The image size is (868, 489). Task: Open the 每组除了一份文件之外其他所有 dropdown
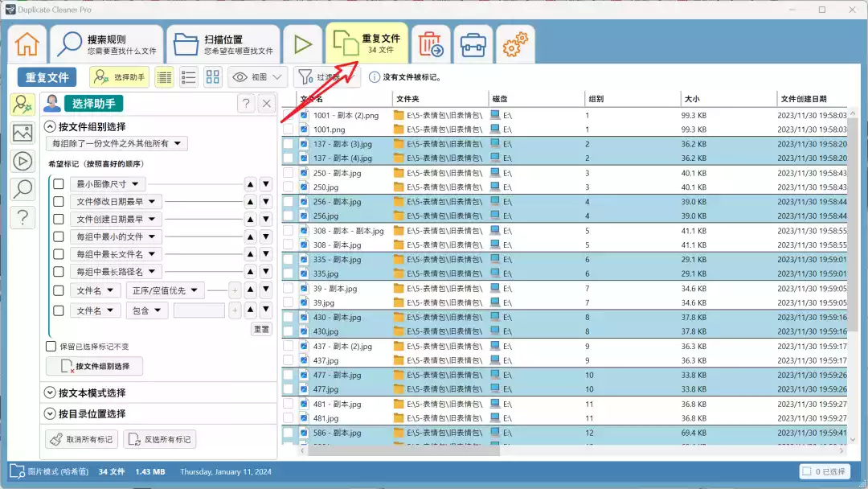pos(117,144)
